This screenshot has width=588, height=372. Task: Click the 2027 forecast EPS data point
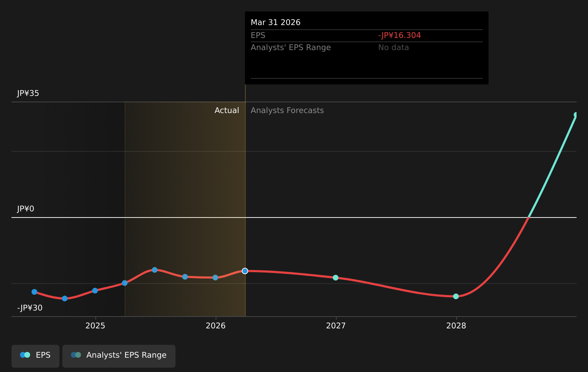[336, 278]
